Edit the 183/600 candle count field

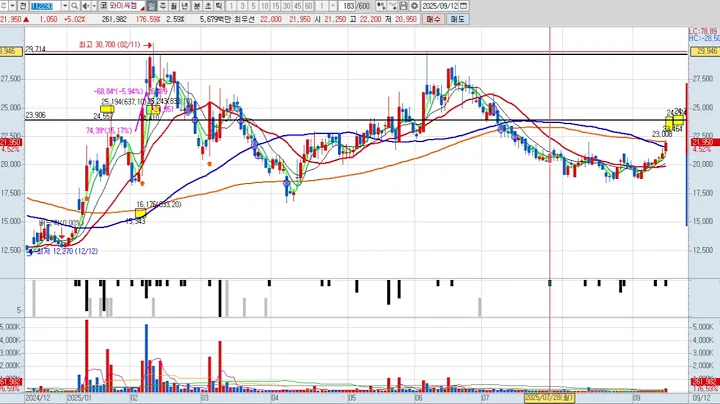point(356,6)
